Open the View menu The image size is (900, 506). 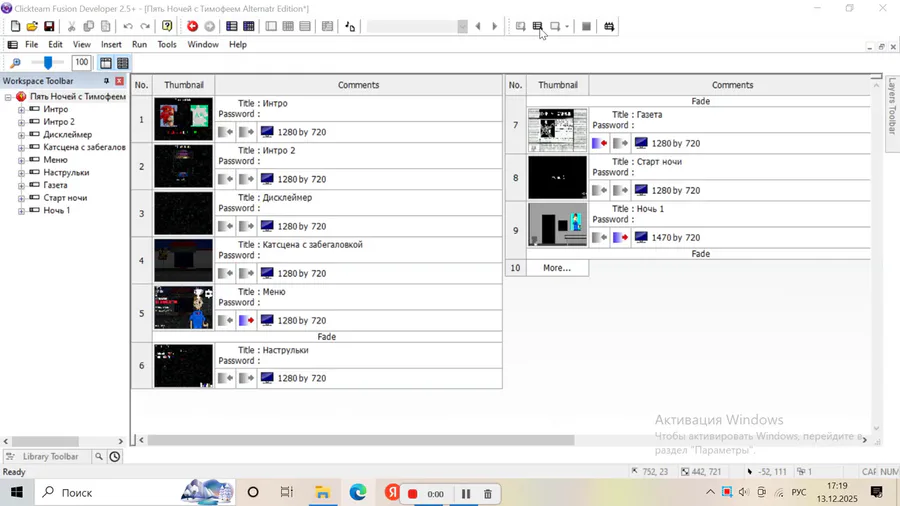click(x=82, y=44)
